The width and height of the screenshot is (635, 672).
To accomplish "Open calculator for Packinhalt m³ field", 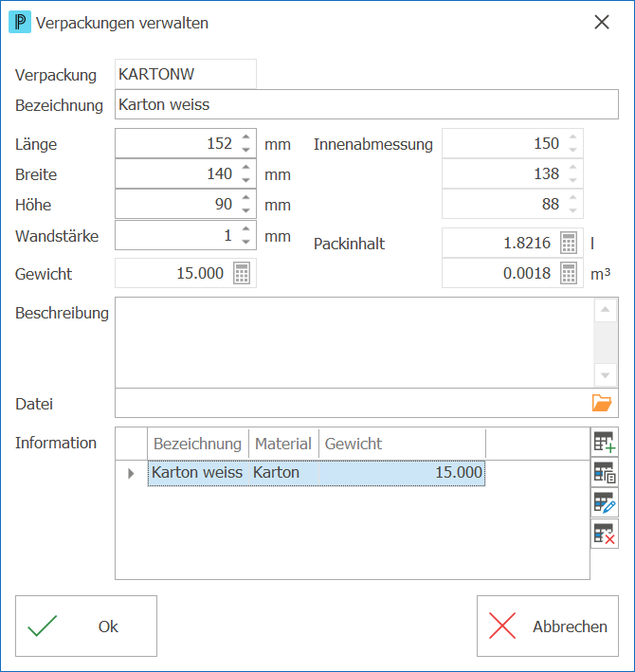I will (569, 273).
